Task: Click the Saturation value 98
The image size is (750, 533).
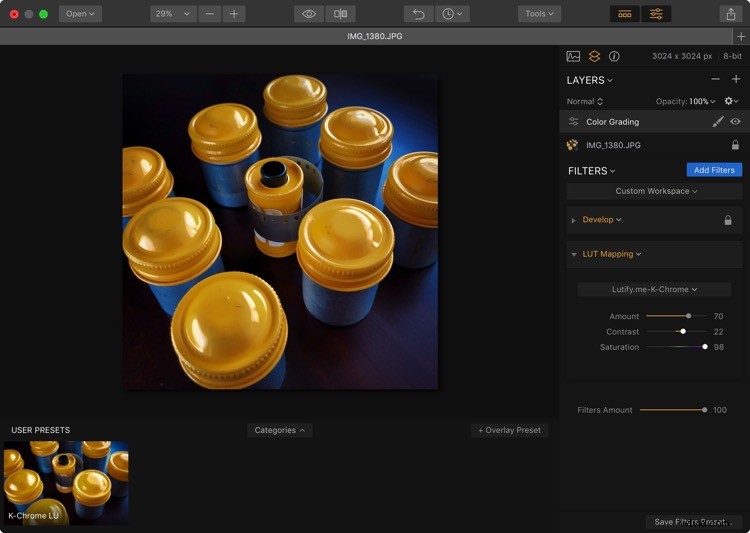Action: (x=718, y=347)
